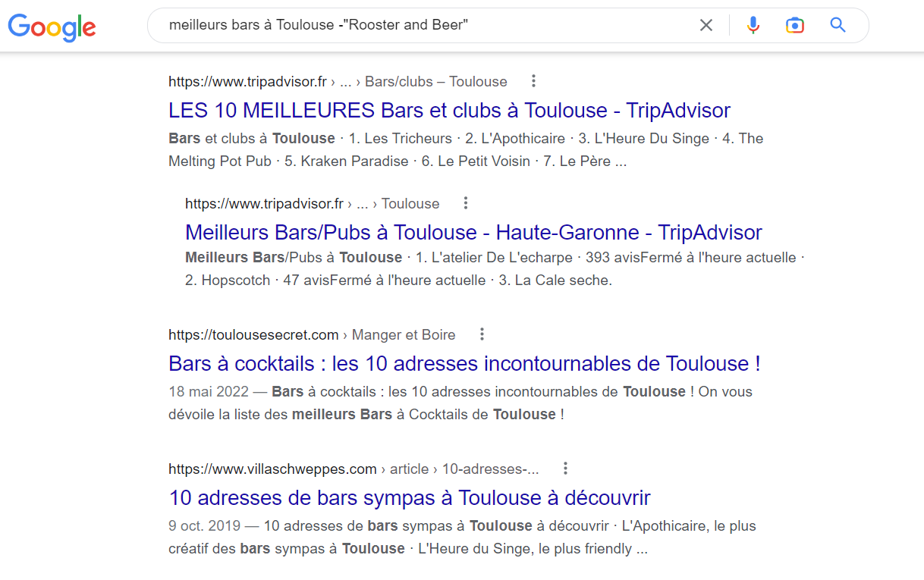The width and height of the screenshot is (924, 580).
Task: Visit the villaschweppes bars sympas article
Action: (x=409, y=497)
